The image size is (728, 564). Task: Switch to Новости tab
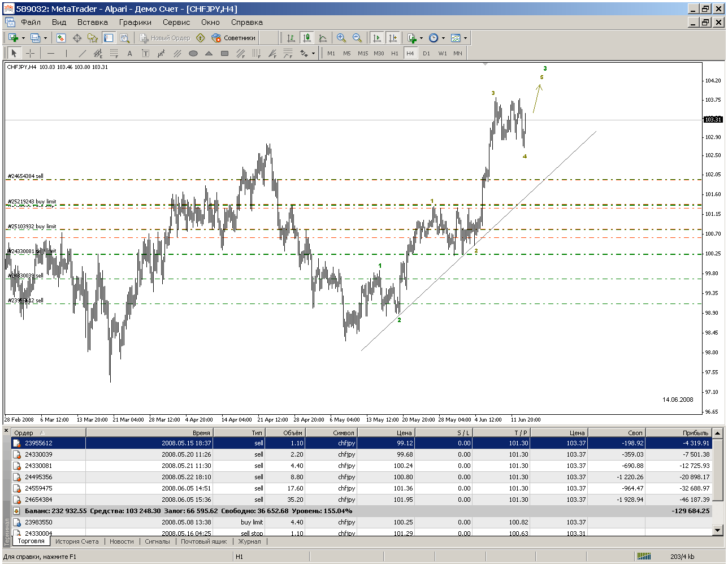click(x=122, y=541)
